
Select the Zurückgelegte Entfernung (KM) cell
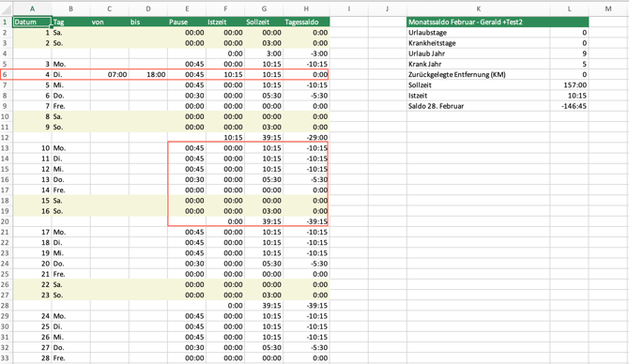(478, 74)
